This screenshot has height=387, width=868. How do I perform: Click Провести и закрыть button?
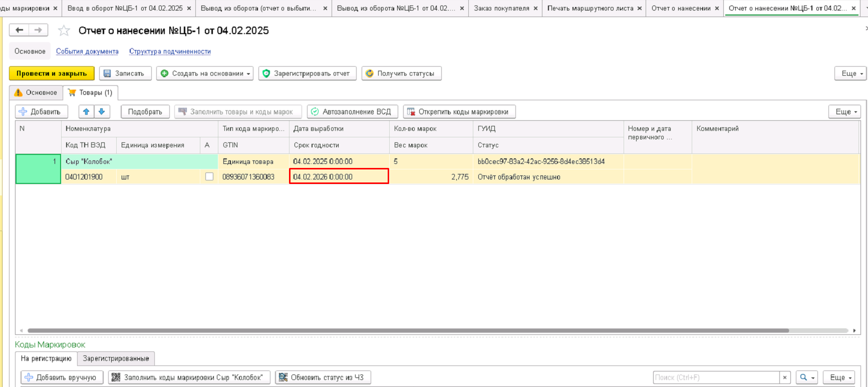point(52,73)
